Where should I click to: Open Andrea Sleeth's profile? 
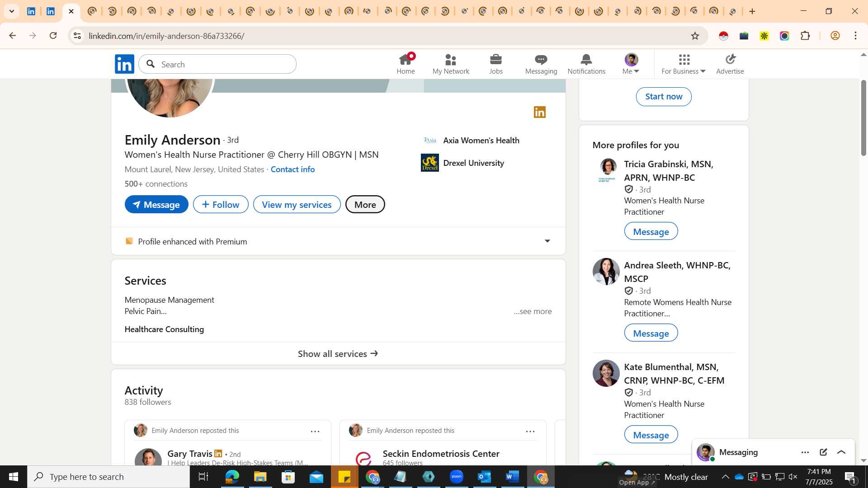[x=677, y=272]
